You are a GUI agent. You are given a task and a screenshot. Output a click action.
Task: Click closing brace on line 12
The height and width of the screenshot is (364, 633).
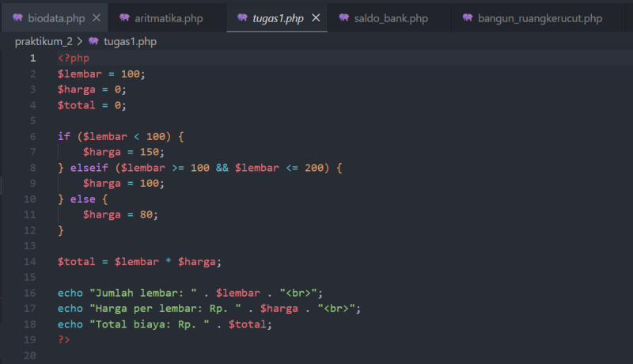click(61, 230)
